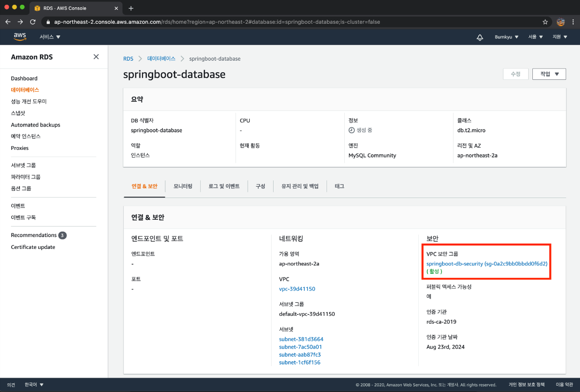
Task: Select the db.t2.micro class value
Action: point(471,130)
